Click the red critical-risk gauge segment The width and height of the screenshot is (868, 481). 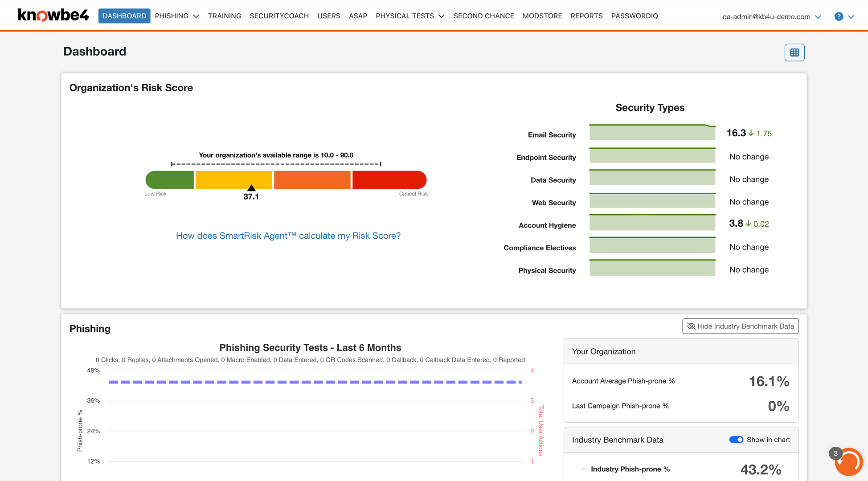[389, 180]
